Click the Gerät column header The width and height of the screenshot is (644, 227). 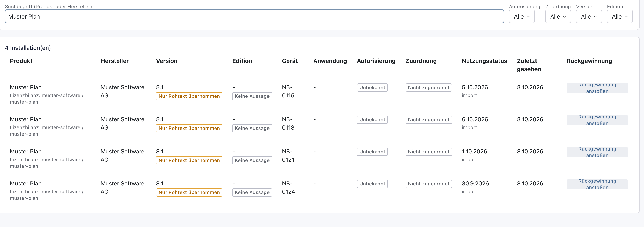point(290,61)
